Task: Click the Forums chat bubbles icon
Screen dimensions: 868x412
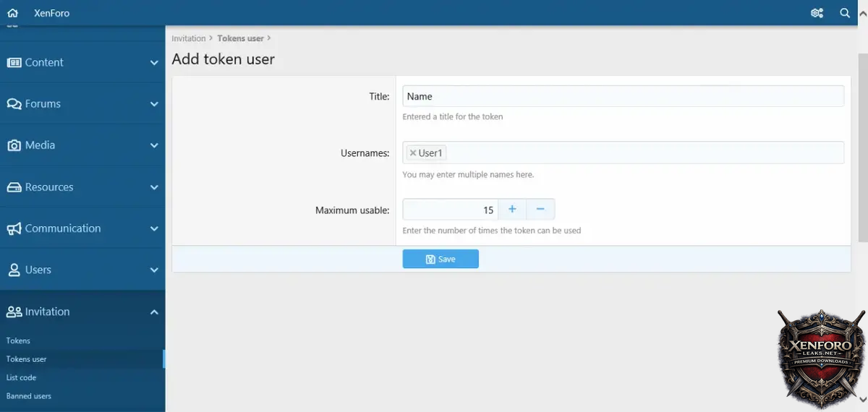Action: pos(14,104)
